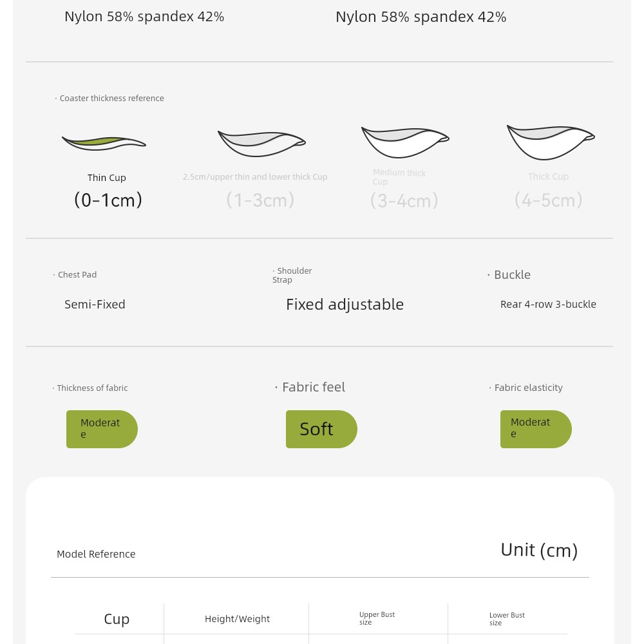Image resolution: width=644 pixels, height=644 pixels.
Task: Select the upper thin lower thick cup icon
Action: pyautogui.click(x=261, y=144)
